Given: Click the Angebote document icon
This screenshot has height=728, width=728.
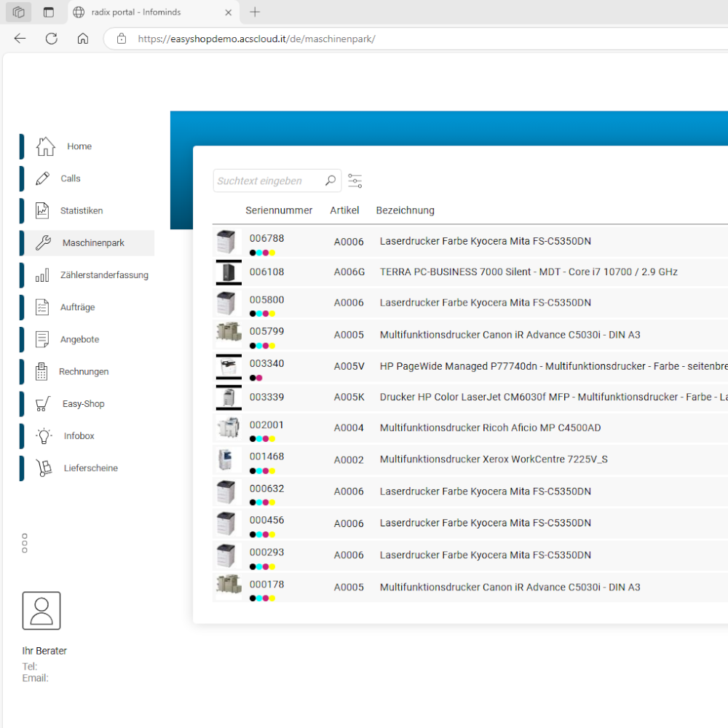Looking at the screenshot, I should 42,339.
